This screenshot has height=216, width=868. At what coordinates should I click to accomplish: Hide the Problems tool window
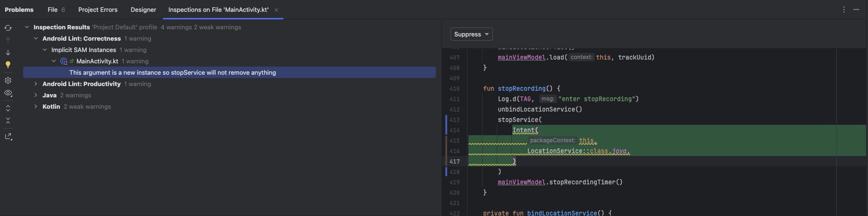point(856,9)
